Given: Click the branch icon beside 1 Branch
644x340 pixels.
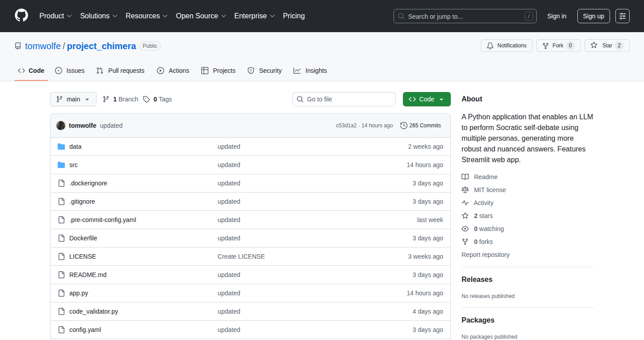Looking at the screenshot, I should tap(106, 99).
